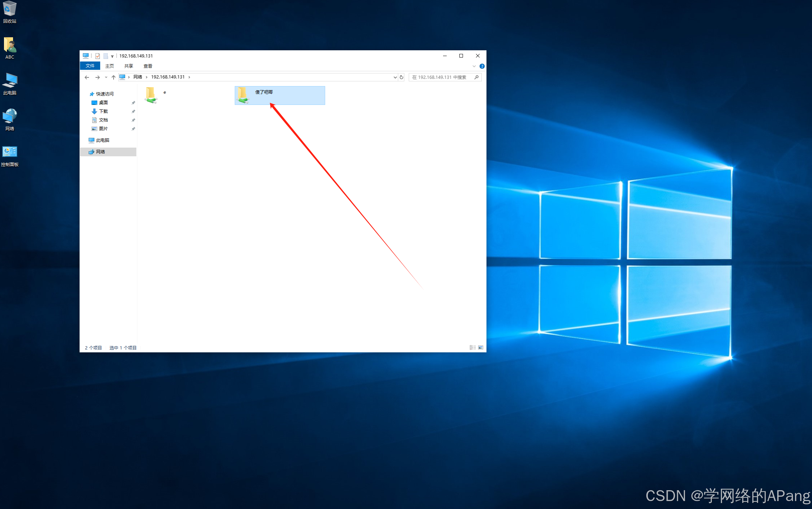Select 此电脑 in the navigation pane
The width and height of the screenshot is (812, 509).
pos(102,140)
